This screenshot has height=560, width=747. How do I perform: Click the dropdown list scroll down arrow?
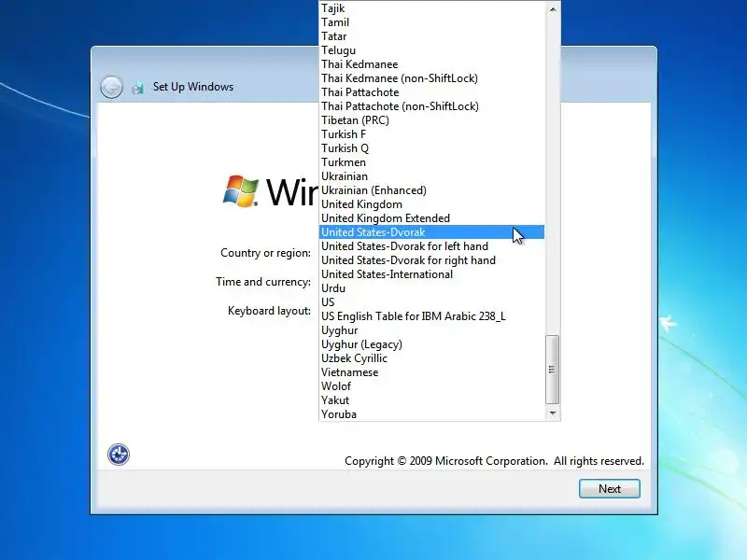coord(553,413)
